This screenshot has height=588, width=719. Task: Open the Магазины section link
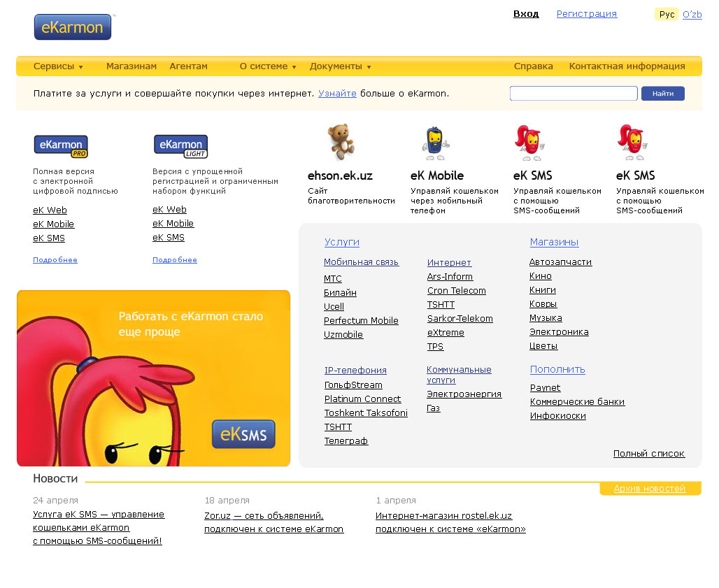click(554, 242)
